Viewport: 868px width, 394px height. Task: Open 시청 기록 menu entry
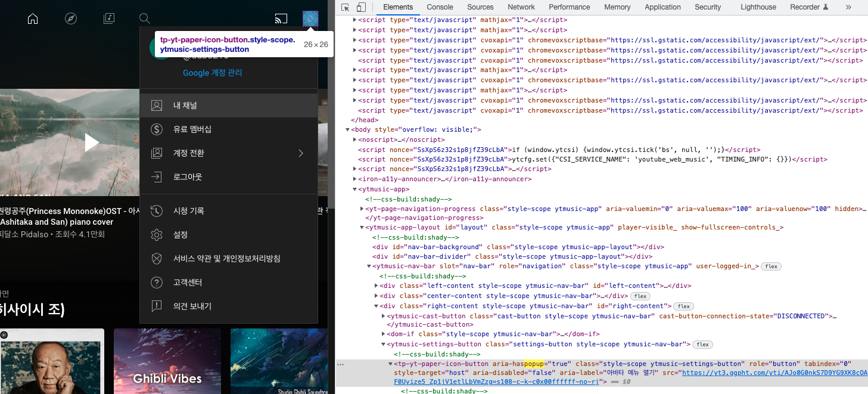coord(229,211)
